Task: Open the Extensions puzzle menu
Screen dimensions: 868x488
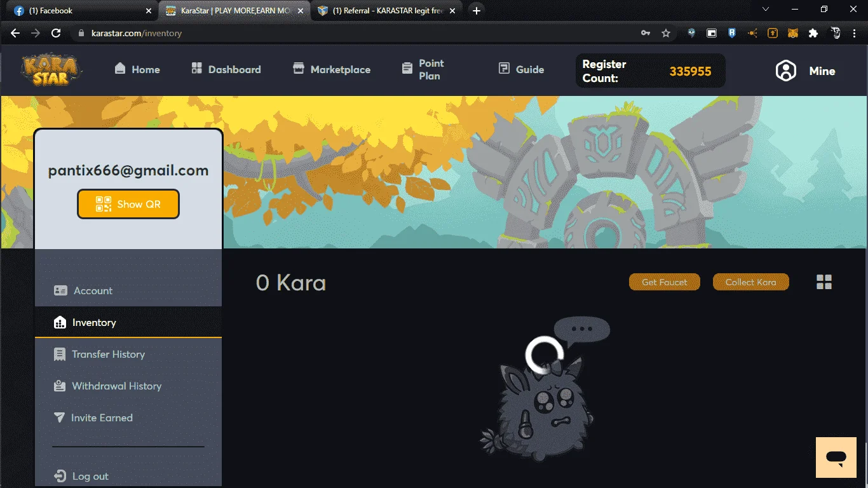Action: pos(813,33)
